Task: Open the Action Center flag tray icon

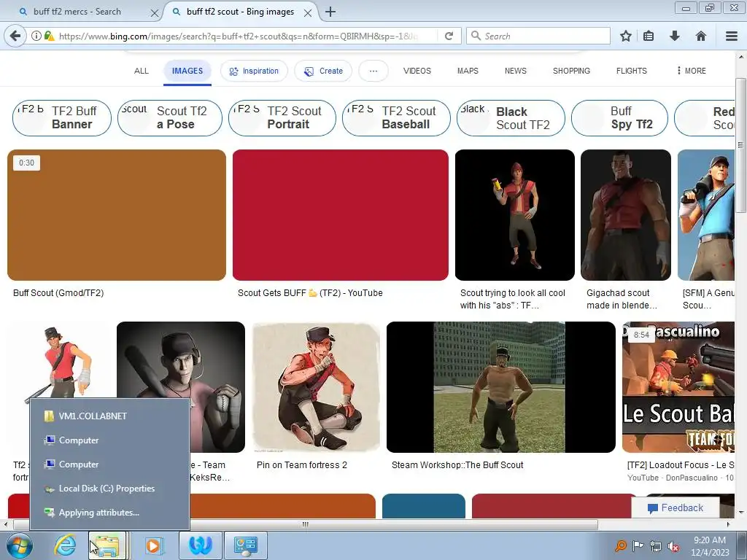Action: click(638, 546)
